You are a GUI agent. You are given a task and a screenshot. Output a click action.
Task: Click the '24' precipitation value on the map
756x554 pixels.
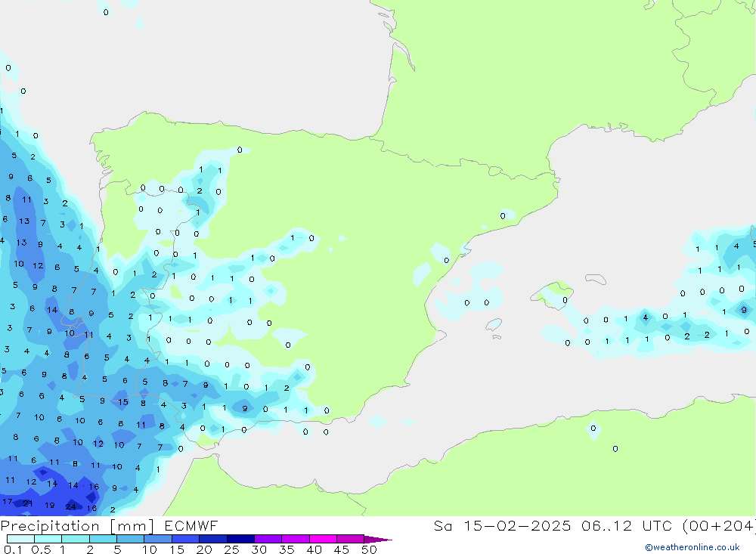point(70,506)
